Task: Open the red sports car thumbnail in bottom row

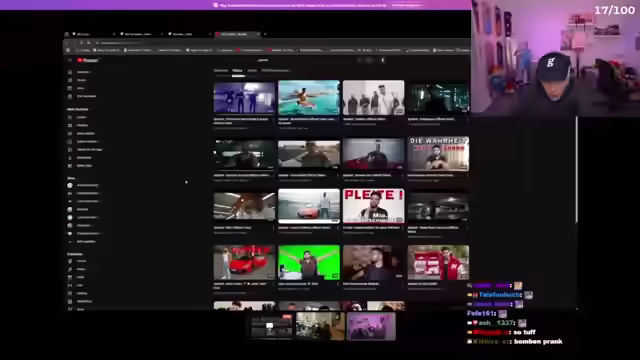Action: tap(244, 262)
